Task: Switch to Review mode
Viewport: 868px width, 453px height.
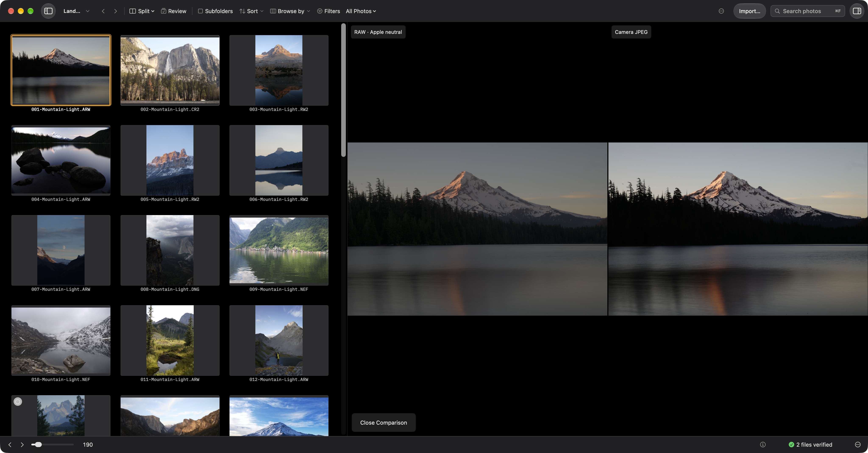Action: click(x=174, y=11)
